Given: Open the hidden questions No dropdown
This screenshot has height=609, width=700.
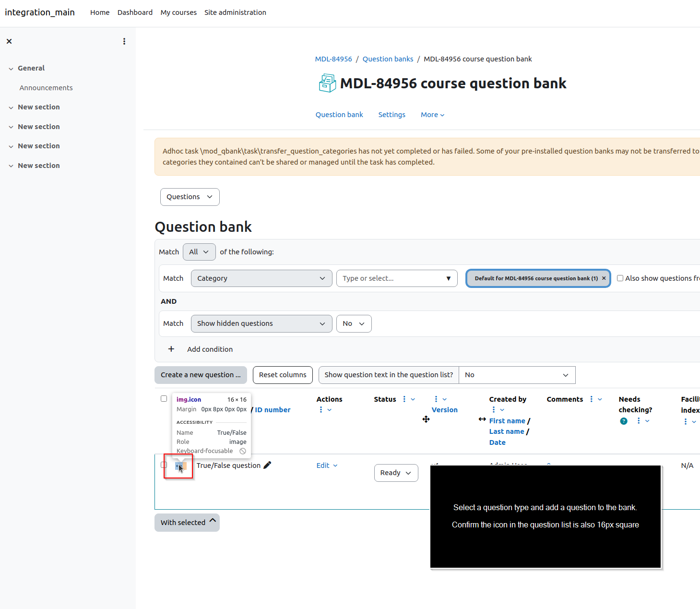Looking at the screenshot, I should pyautogui.click(x=354, y=323).
